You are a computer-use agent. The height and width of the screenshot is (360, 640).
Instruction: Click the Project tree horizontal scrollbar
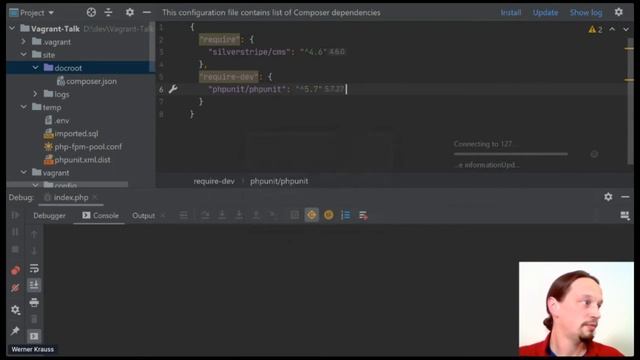[68, 185]
